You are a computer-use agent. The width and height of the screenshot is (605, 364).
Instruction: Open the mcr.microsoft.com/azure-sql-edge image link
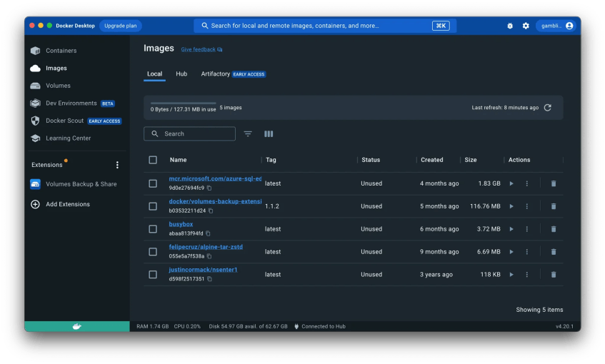point(215,178)
